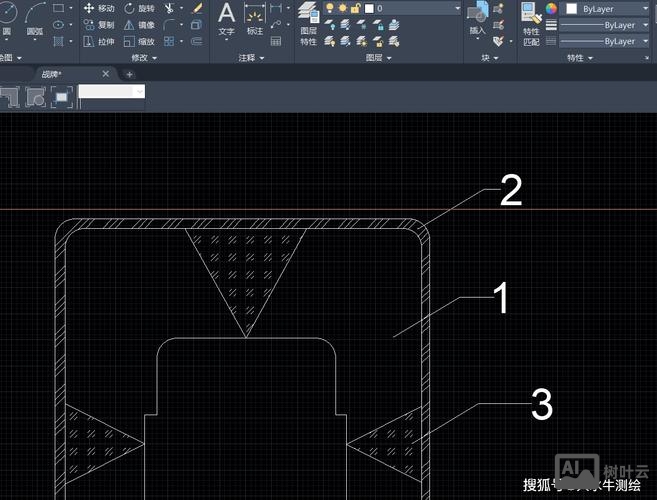Select the Scale (缩放) tool
This screenshot has height=500, width=657.
coord(139,42)
